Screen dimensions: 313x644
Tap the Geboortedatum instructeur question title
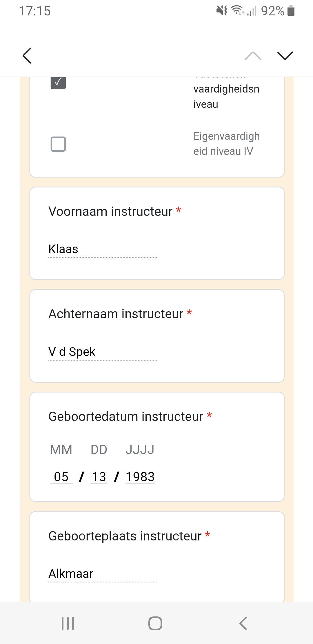tap(126, 417)
